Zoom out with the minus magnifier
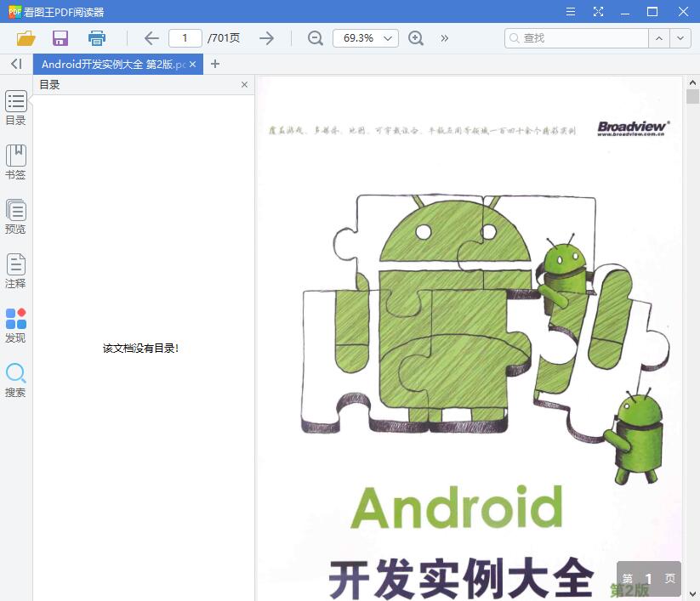This screenshot has width=700, height=601. pyautogui.click(x=316, y=38)
